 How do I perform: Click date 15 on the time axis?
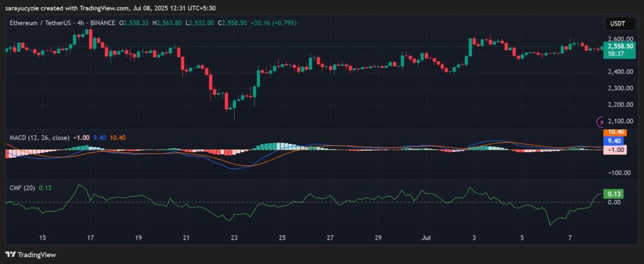click(x=43, y=238)
